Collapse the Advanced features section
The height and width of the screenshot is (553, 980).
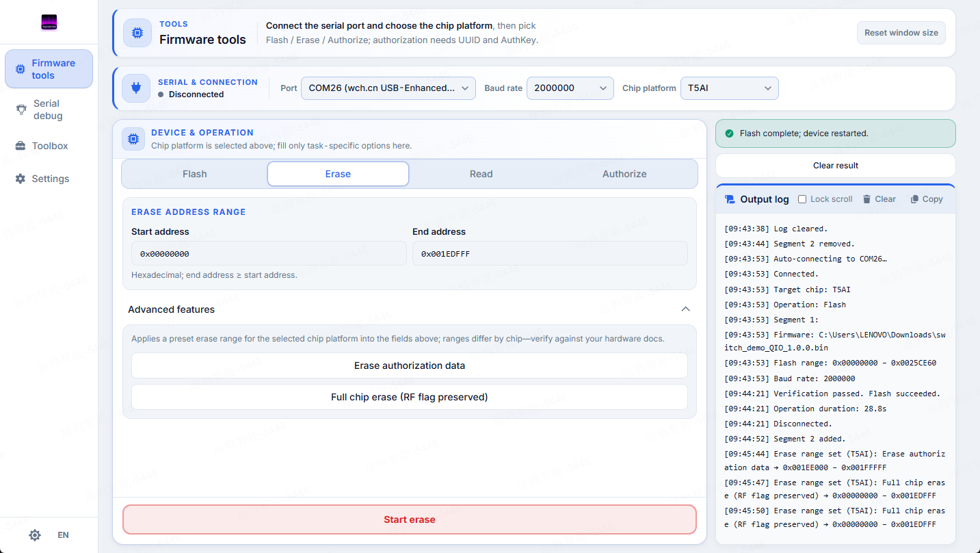[685, 309]
